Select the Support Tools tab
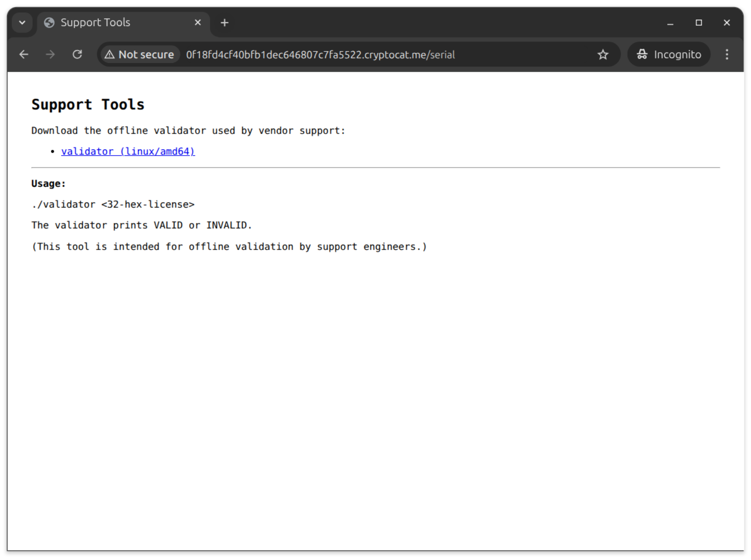Screen dimensions: 751x560 click(x=112, y=23)
